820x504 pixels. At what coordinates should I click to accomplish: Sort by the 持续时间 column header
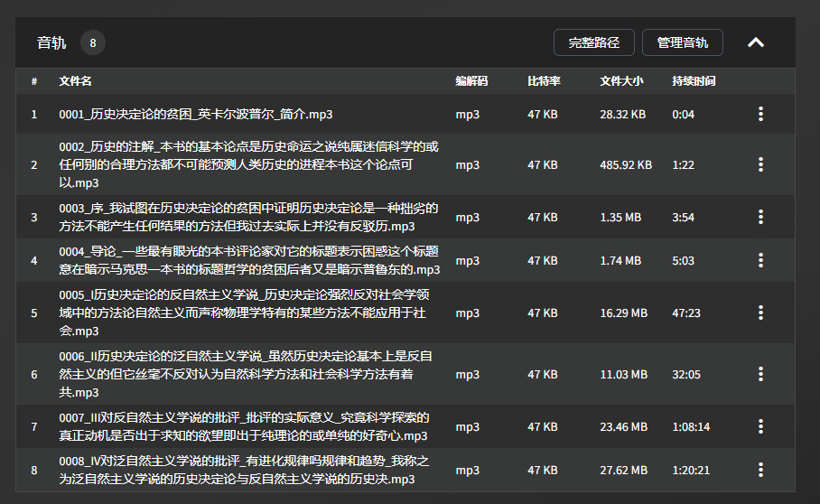tap(694, 81)
